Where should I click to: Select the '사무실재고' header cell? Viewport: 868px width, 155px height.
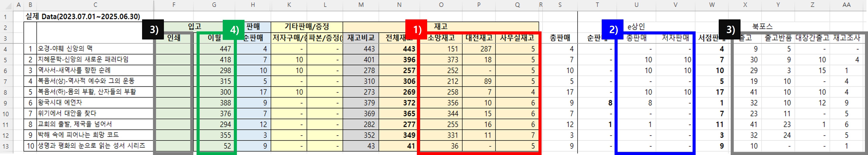click(x=517, y=38)
